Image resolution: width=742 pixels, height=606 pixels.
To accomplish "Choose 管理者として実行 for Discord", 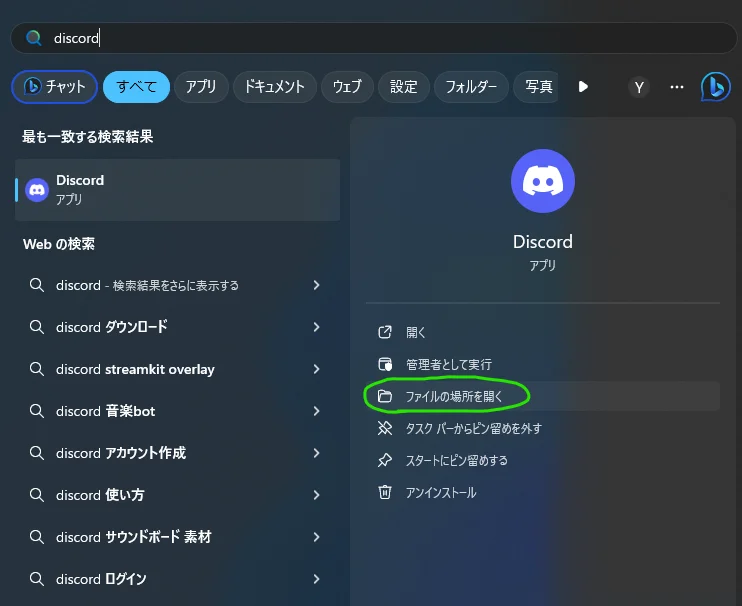I will click(x=543, y=364).
